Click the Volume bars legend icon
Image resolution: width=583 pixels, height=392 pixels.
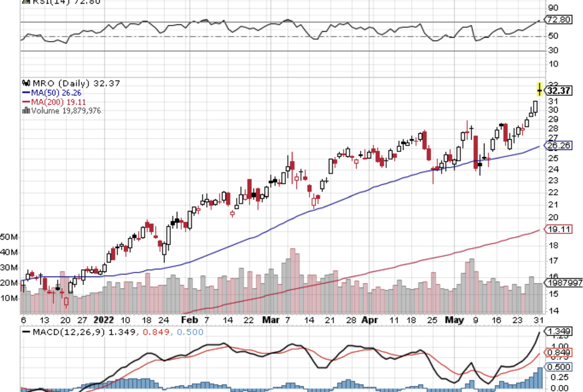(x=26, y=111)
